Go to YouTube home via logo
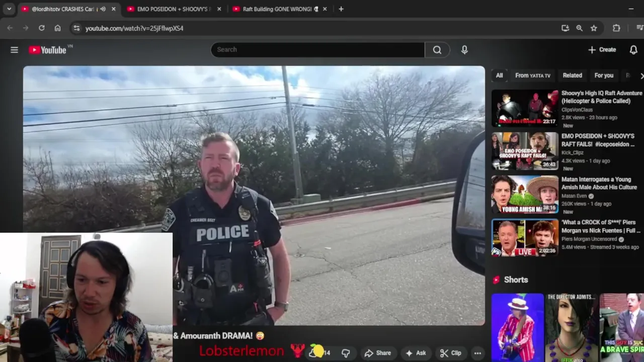The image size is (644, 362). 48,50
